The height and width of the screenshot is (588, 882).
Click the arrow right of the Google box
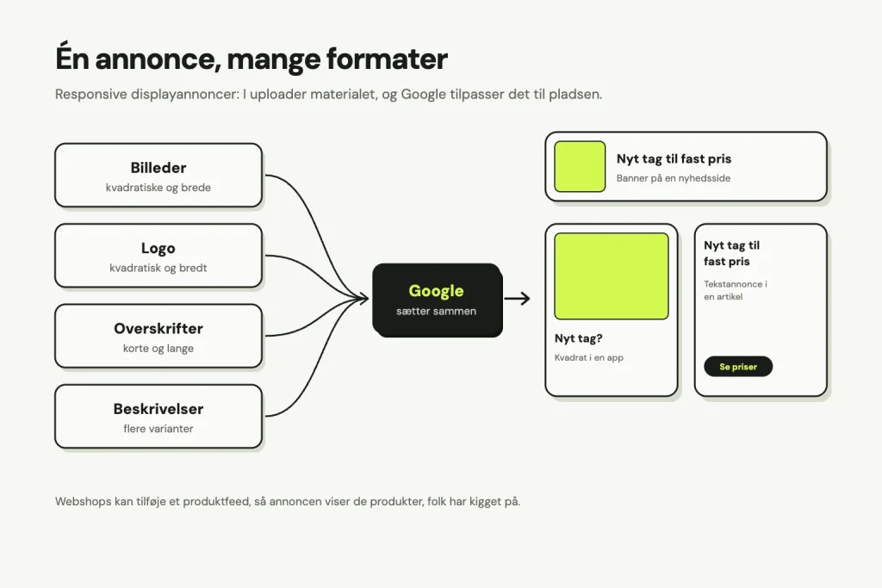[518, 299]
